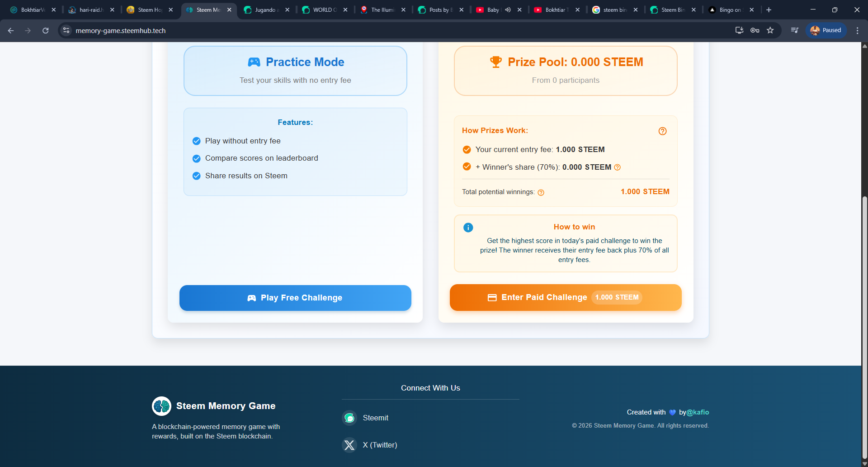Click the '1.000 STEEM' total winnings value
Viewport: 868px width, 467px height.
pos(645,192)
